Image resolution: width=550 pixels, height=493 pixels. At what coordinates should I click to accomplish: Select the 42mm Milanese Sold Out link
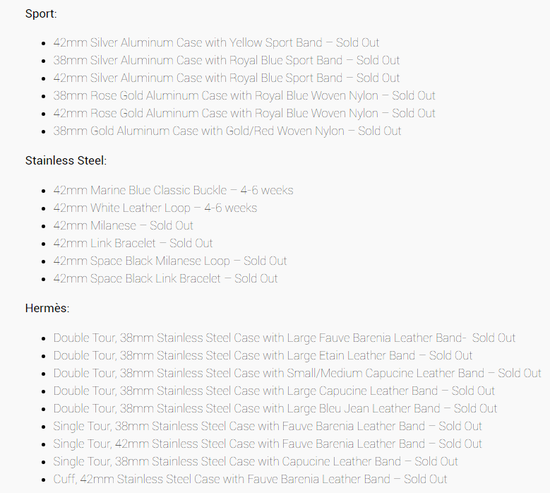[x=123, y=226]
